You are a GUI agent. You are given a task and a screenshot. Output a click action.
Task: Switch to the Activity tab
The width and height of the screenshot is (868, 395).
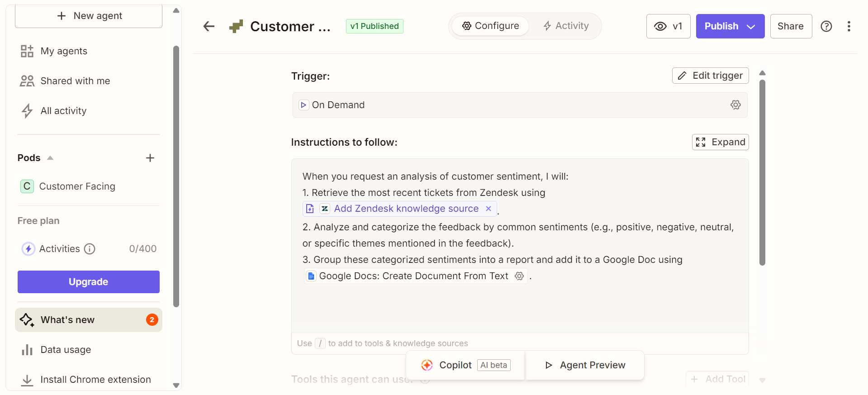click(566, 26)
